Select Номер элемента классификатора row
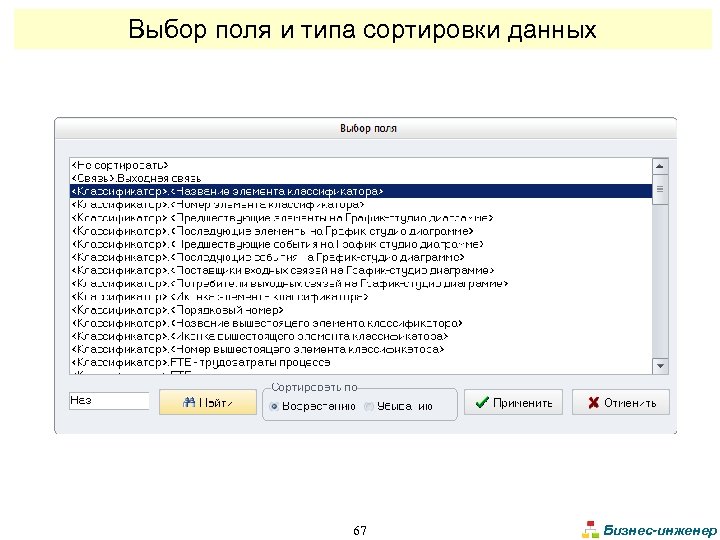Viewport: 720px width, 540px height. click(361, 204)
